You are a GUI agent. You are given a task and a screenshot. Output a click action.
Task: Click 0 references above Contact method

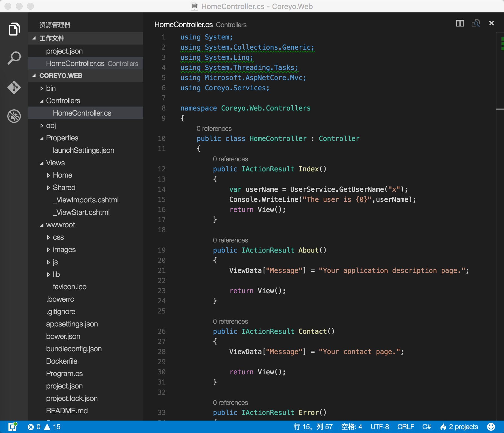tap(231, 321)
